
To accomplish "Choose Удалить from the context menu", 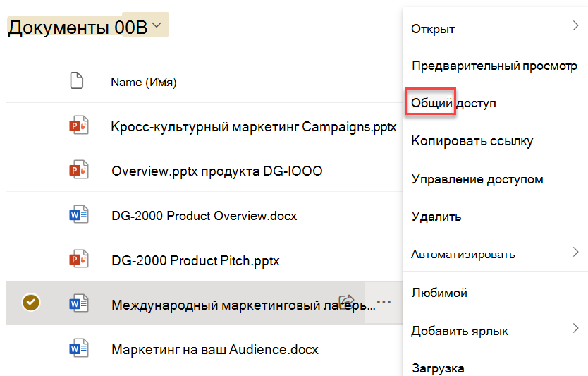I will point(436,217).
